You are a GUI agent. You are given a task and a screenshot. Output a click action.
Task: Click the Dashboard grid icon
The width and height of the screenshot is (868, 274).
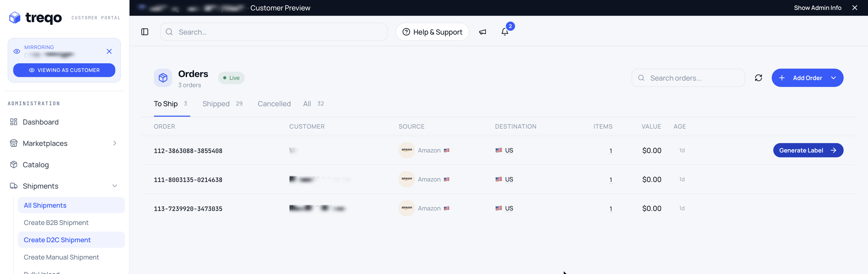click(x=13, y=122)
